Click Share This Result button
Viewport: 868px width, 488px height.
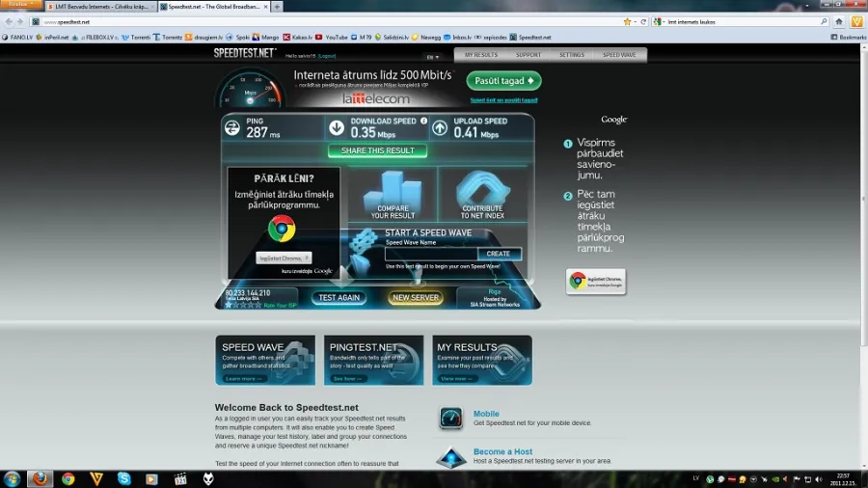[377, 150]
